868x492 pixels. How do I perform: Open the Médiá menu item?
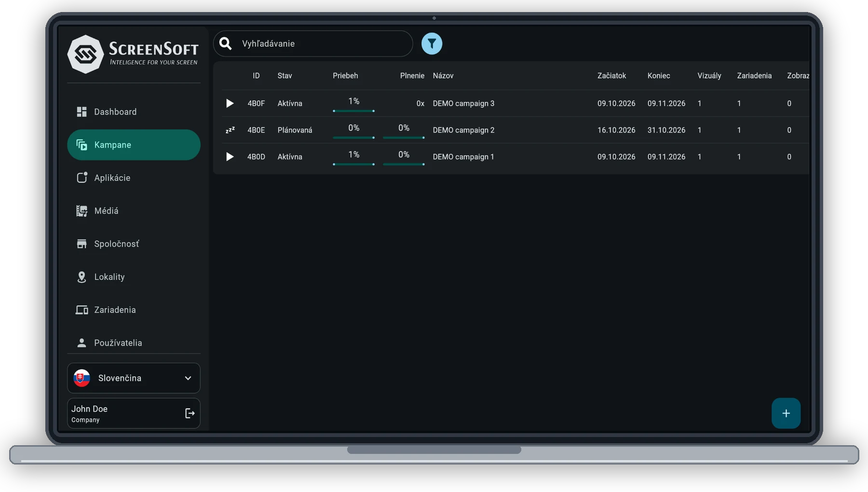tap(134, 211)
